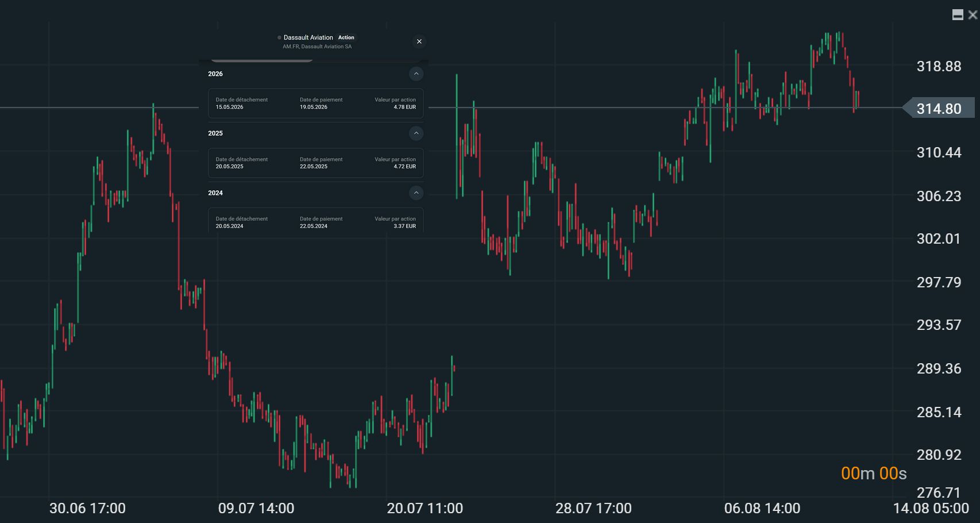Viewport: 980px width, 523px height.
Task: Click the 20.07 11:00 time axis label
Action: [425, 508]
